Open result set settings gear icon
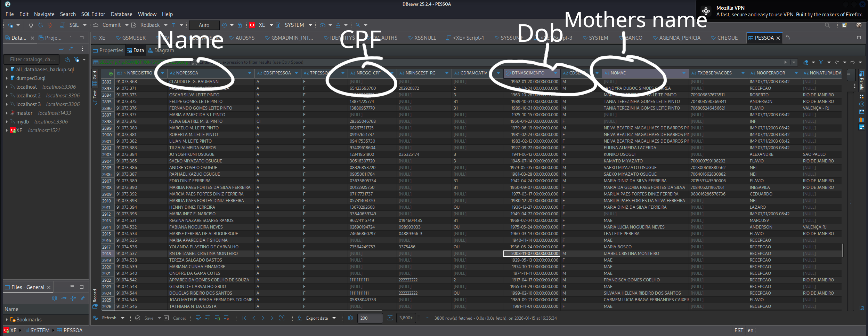 click(x=350, y=318)
